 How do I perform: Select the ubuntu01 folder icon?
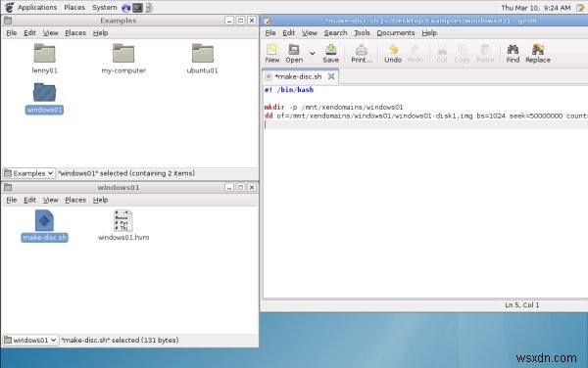[203, 53]
